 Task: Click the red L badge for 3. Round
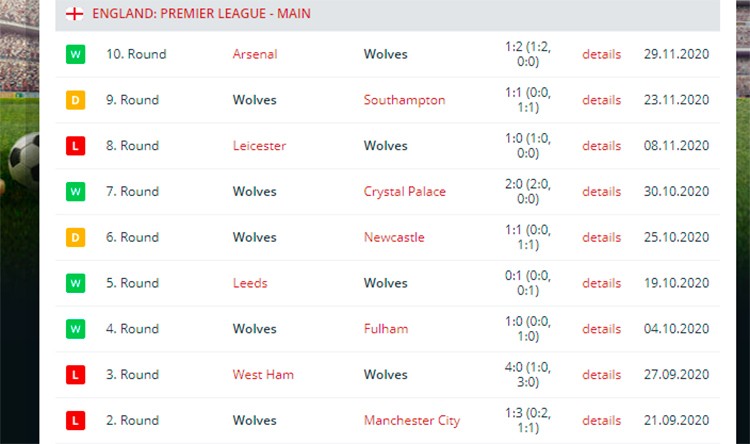[x=76, y=375]
